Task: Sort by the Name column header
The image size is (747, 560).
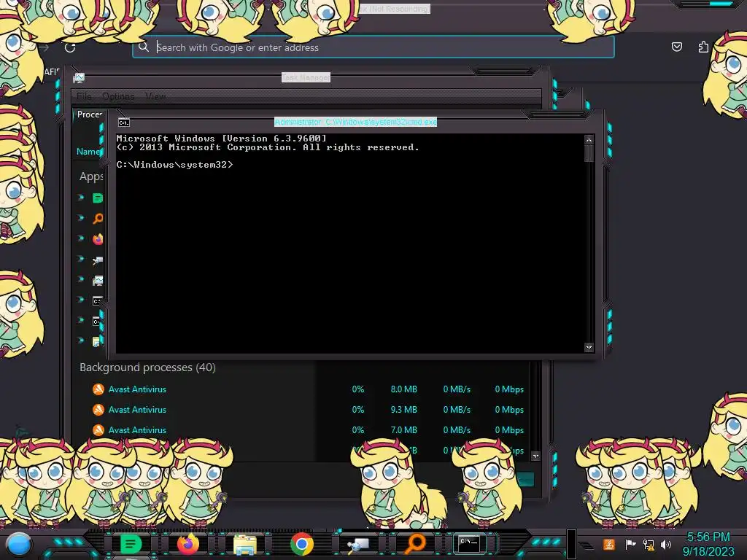Action: pyautogui.click(x=88, y=152)
